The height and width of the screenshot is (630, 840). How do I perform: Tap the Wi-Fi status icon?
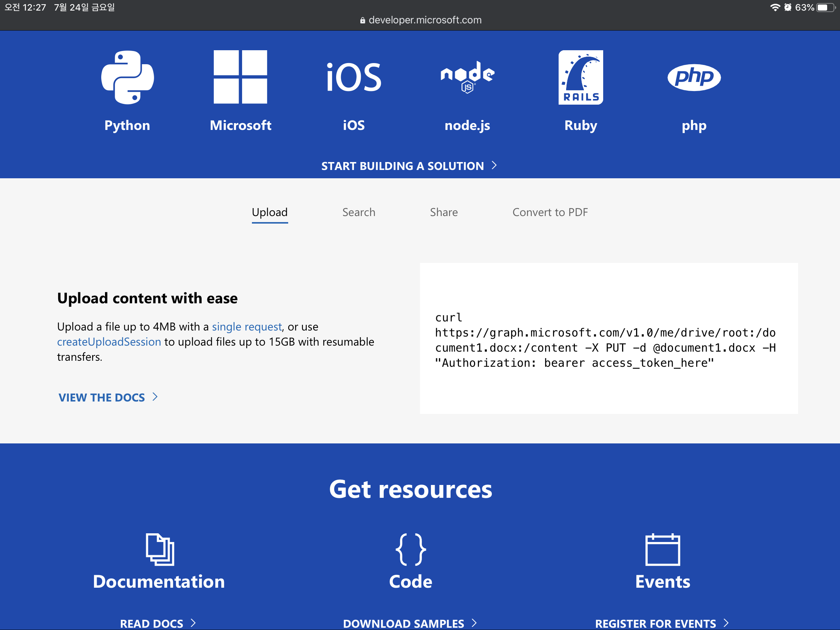775,7
